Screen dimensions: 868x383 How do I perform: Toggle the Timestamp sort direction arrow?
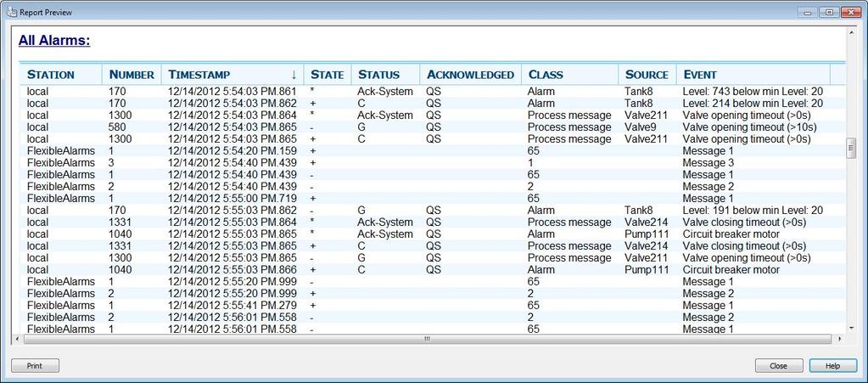294,75
